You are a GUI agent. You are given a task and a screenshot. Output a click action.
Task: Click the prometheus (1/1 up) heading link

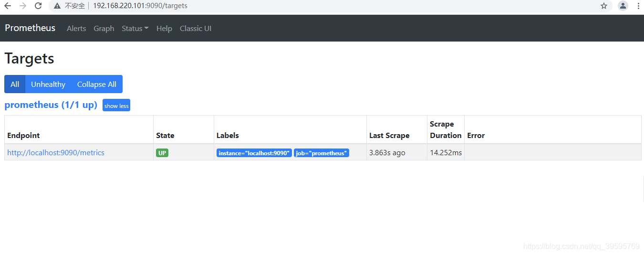[x=51, y=105]
